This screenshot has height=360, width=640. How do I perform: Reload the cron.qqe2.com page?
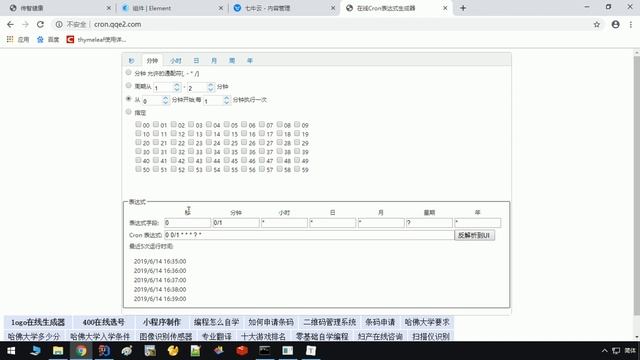[x=40, y=24]
